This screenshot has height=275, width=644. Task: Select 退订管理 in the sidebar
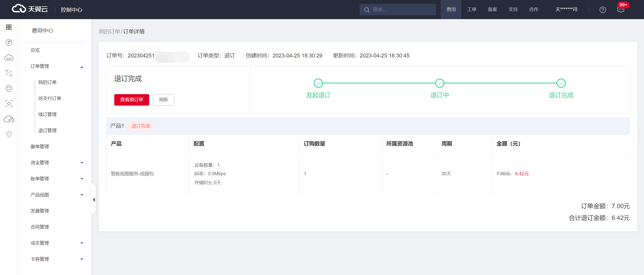click(x=47, y=131)
